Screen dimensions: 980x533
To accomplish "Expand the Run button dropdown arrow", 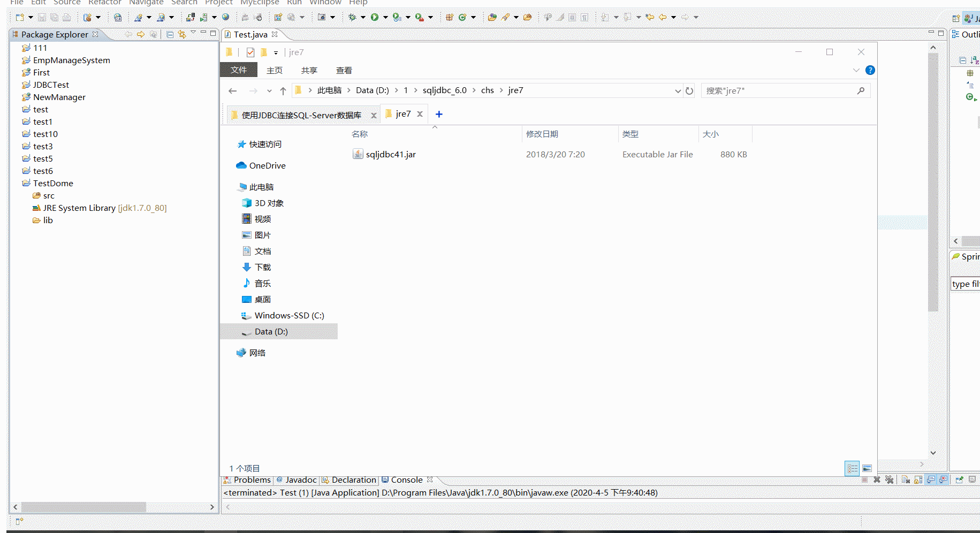I will (x=385, y=17).
